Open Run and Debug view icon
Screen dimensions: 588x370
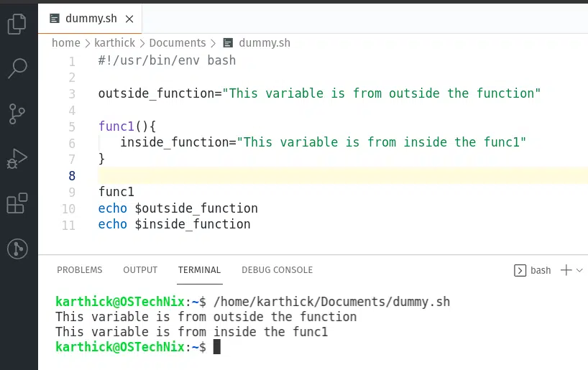17,159
